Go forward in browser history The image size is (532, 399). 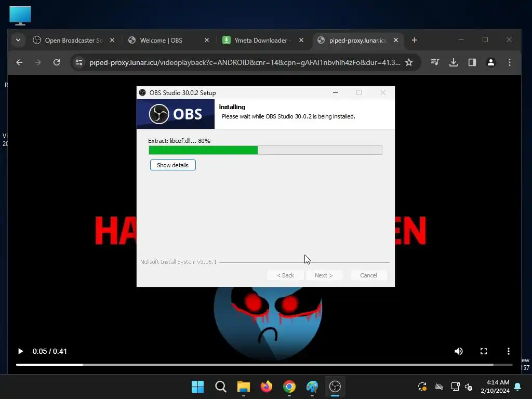tap(38, 62)
